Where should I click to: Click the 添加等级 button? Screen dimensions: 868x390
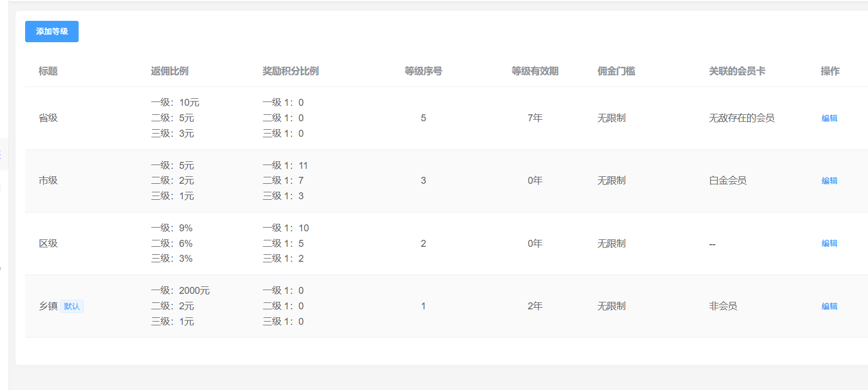[x=52, y=32]
